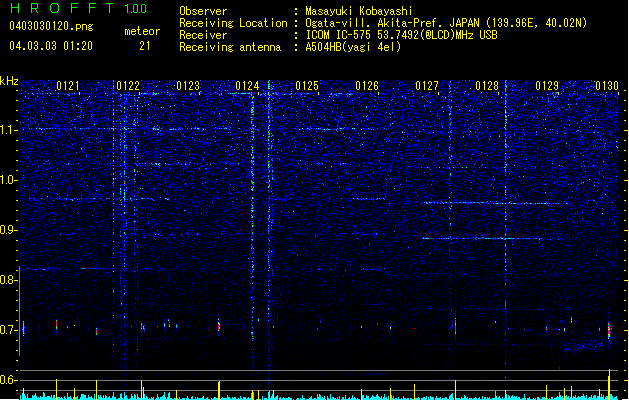Click observer name Masayuki Kobayashi
This screenshot has width=629, height=400.
tap(359, 11)
